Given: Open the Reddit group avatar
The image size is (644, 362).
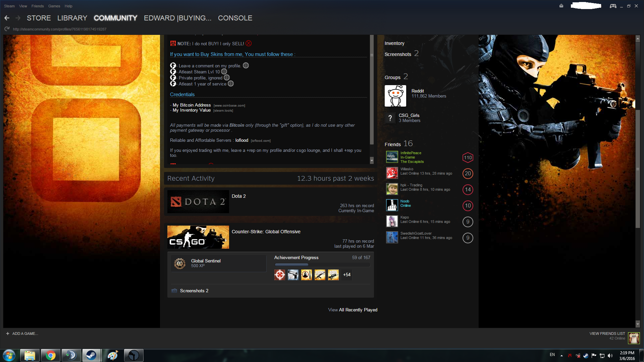Looking at the screenshot, I should pyautogui.click(x=395, y=96).
